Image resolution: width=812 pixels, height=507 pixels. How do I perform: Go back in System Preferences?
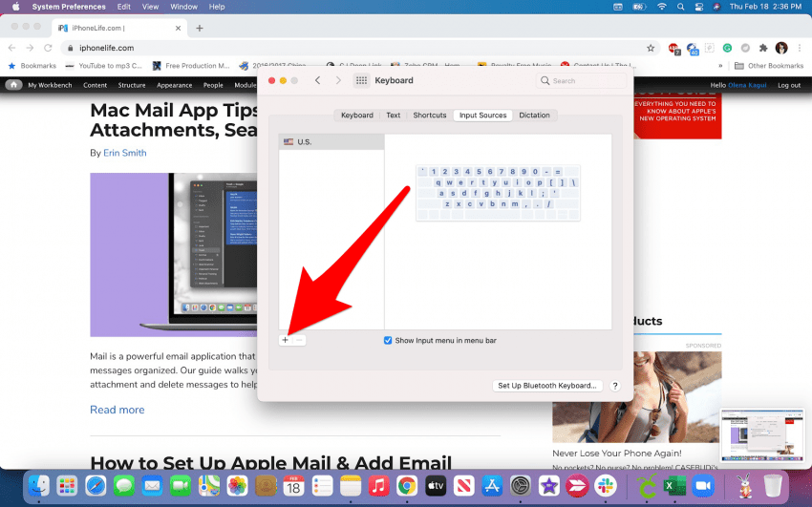click(318, 80)
